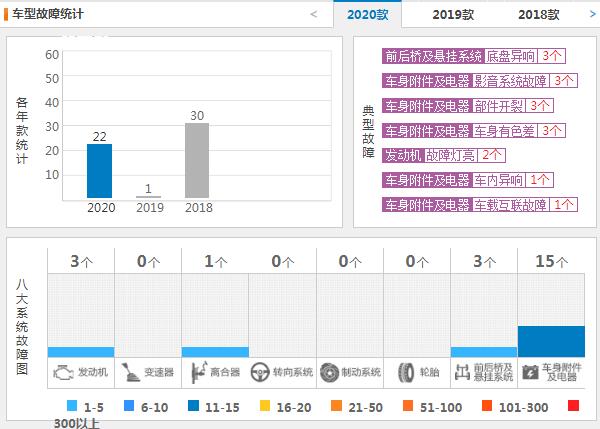Click the 轮胎 system label

(x=429, y=372)
